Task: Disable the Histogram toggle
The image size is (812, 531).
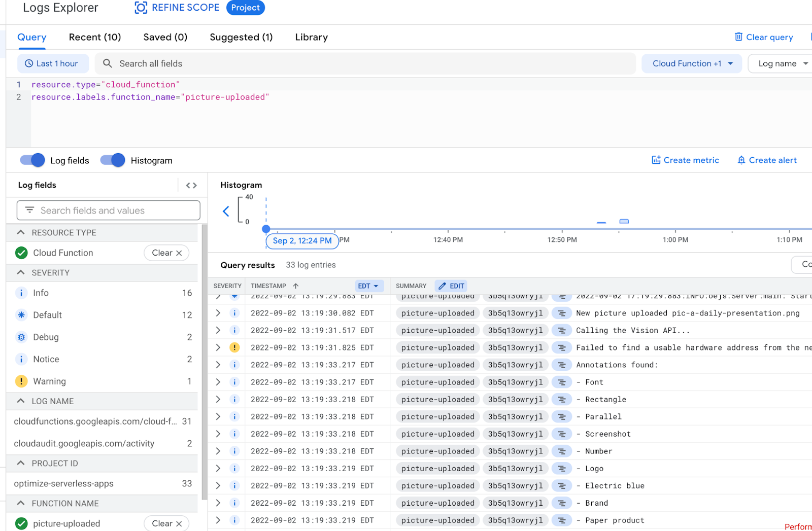Action: tap(113, 160)
